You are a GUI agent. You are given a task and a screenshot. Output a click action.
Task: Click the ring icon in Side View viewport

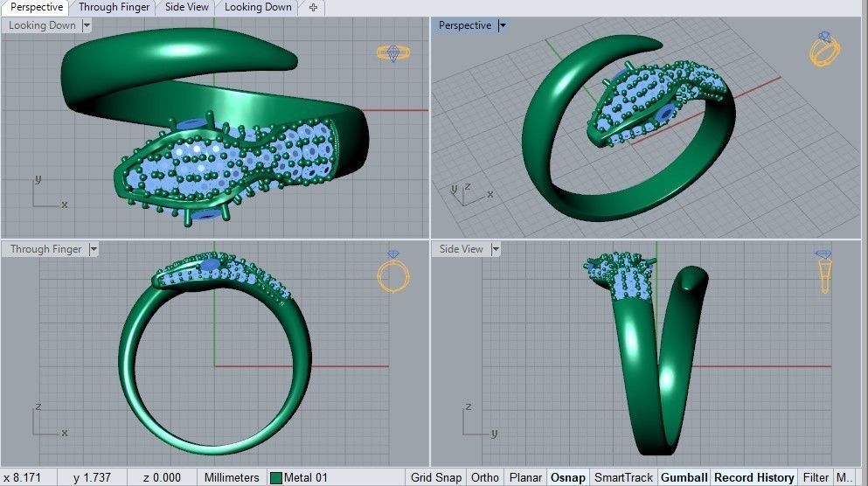point(823,271)
